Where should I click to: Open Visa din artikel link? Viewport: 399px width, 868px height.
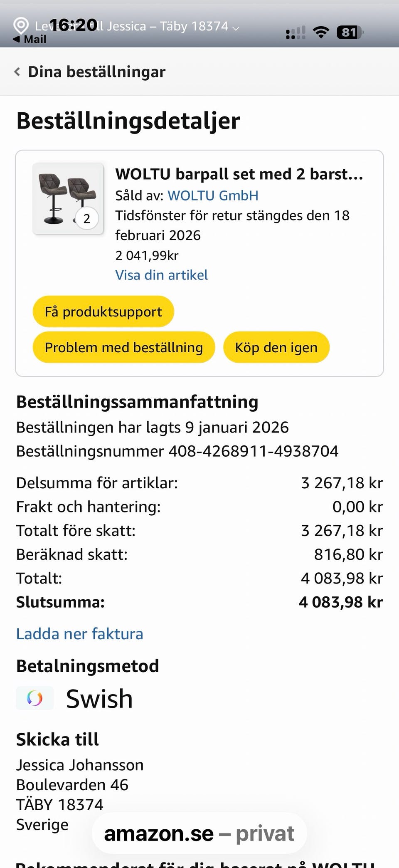pos(161,275)
